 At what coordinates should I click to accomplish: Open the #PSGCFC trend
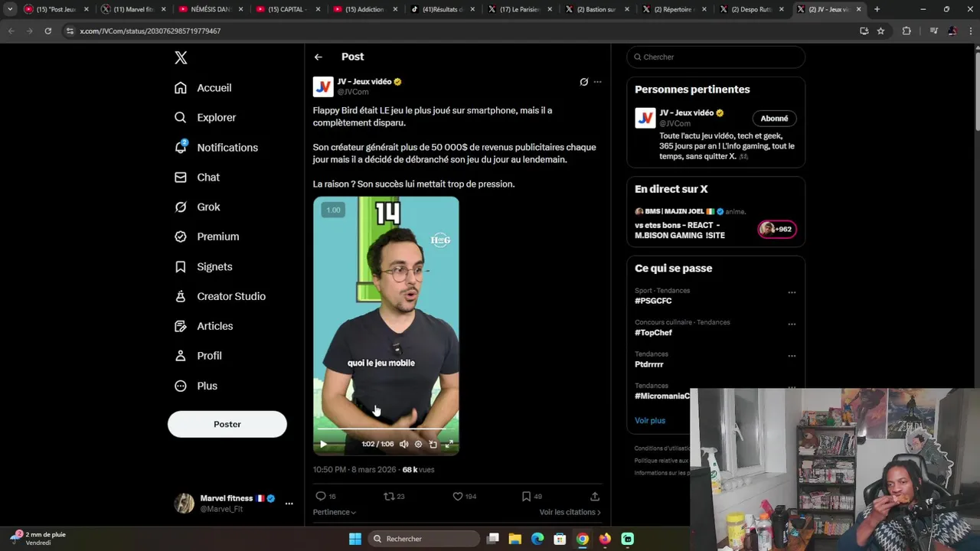click(x=653, y=301)
